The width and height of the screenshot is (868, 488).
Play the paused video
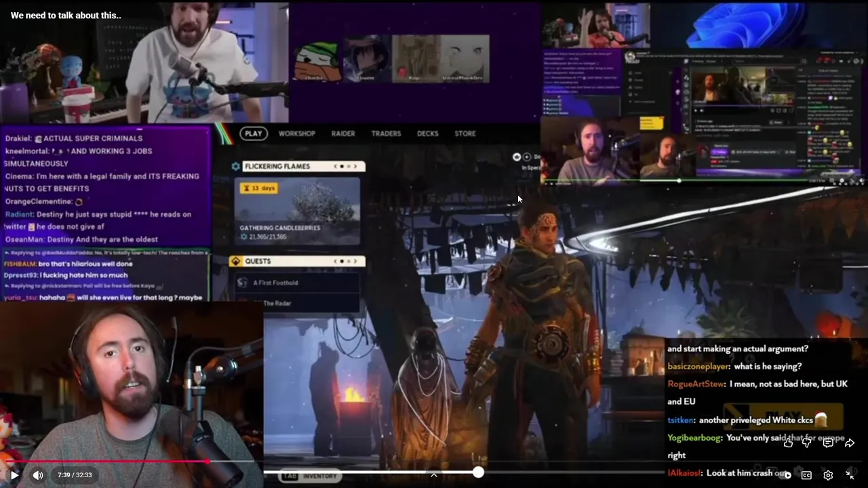coord(14,475)
